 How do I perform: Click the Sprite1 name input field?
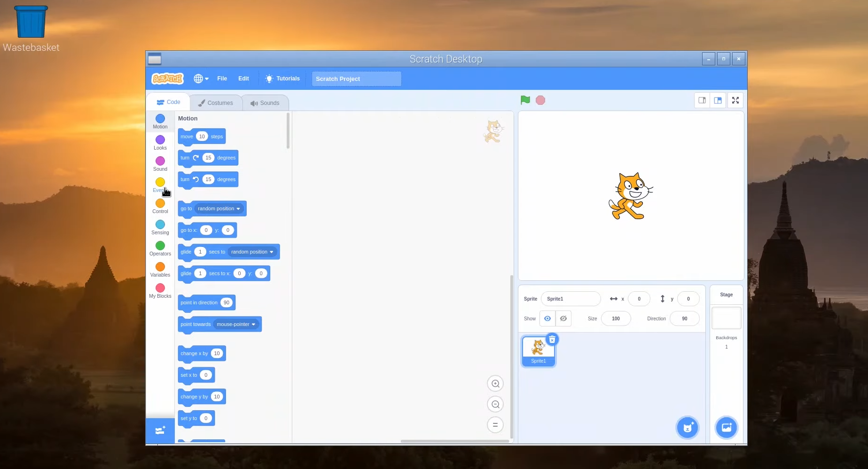coord(571,299)
